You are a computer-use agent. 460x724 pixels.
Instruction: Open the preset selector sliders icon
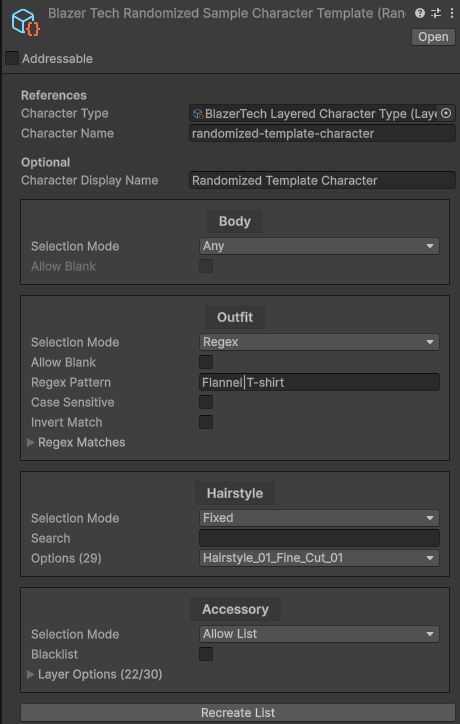click(436, 13)
